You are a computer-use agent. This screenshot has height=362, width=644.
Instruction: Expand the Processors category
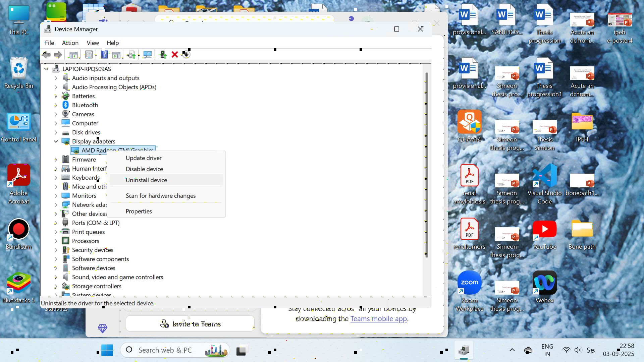point(56,241)
